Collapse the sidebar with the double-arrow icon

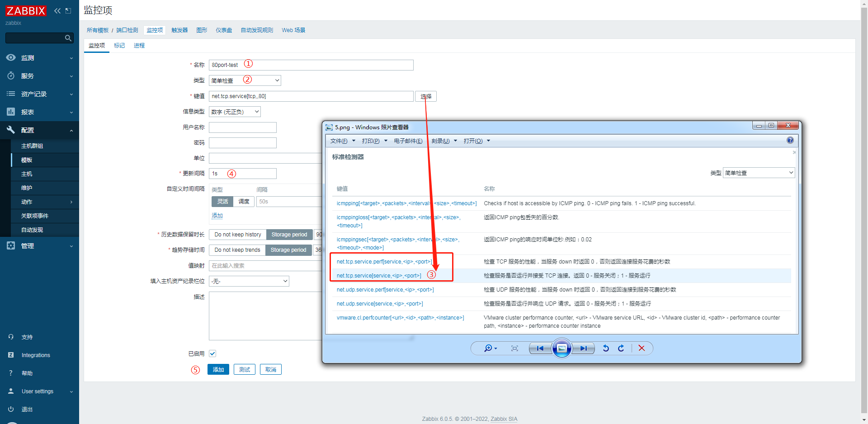57,11
